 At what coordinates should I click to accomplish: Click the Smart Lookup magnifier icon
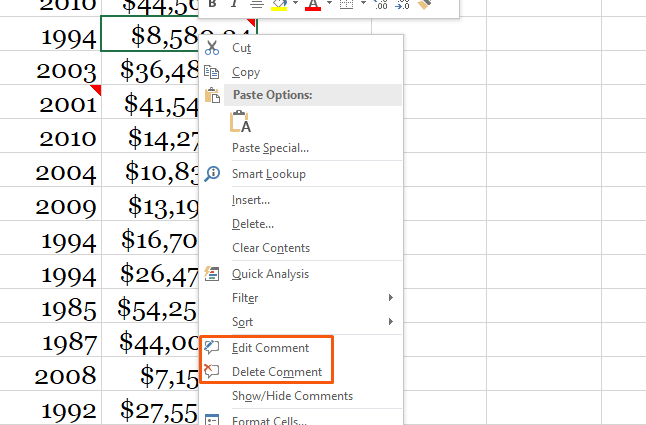(x=212, y=174)
